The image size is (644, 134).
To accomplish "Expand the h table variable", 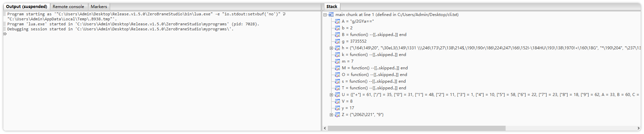I will click(x=331, y=48).
